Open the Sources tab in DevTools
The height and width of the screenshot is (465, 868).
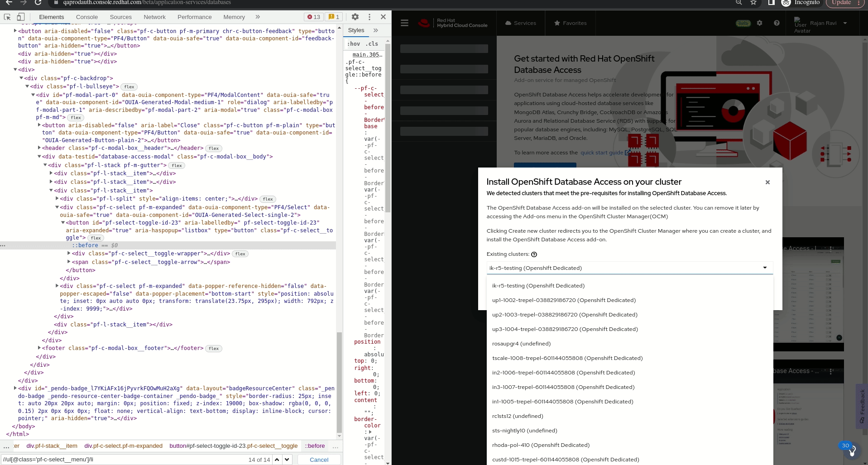(121, 17)
